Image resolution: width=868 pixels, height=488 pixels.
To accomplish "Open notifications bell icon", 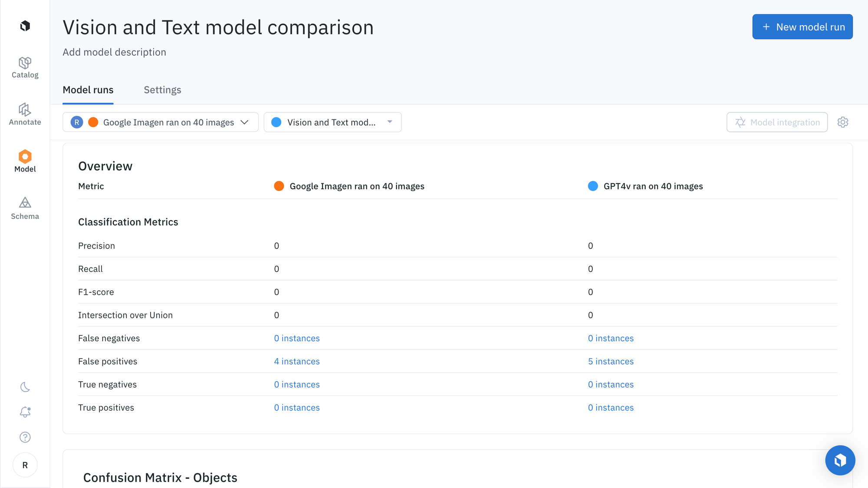I will (25, 412).
